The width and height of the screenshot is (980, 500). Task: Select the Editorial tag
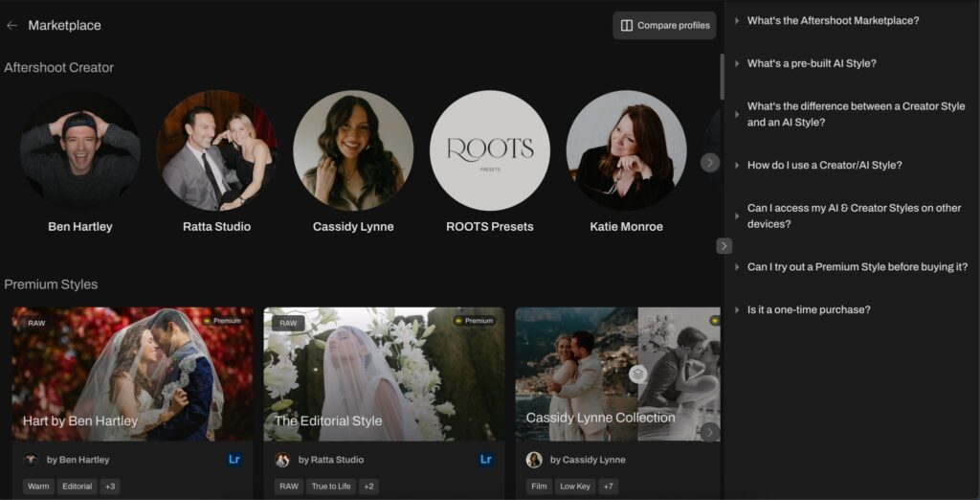(78, 487)
